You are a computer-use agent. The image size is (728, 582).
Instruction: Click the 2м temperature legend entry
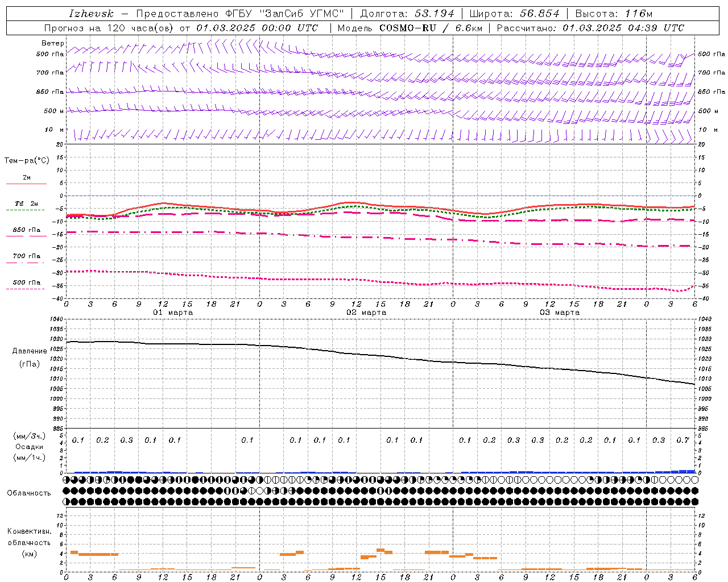27,178
